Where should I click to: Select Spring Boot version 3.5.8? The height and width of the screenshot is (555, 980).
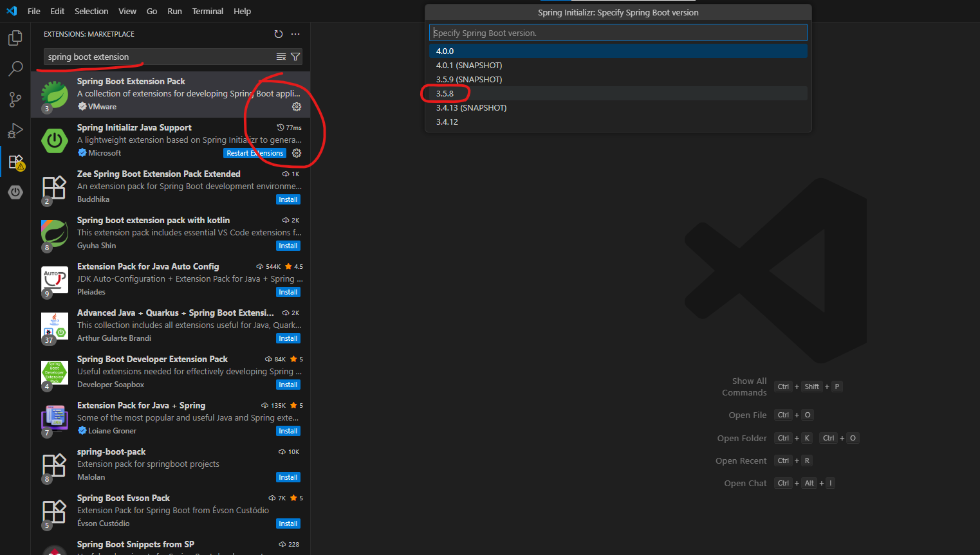coord(618,93)
